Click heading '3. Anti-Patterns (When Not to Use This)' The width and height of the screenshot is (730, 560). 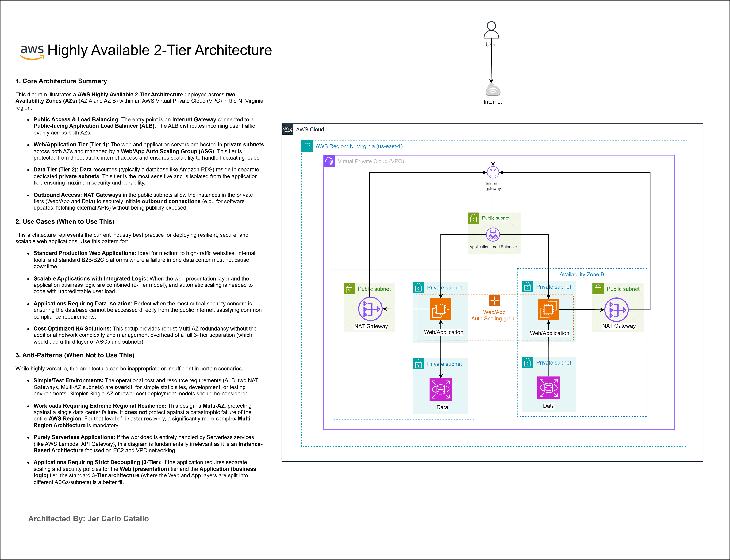75,355
